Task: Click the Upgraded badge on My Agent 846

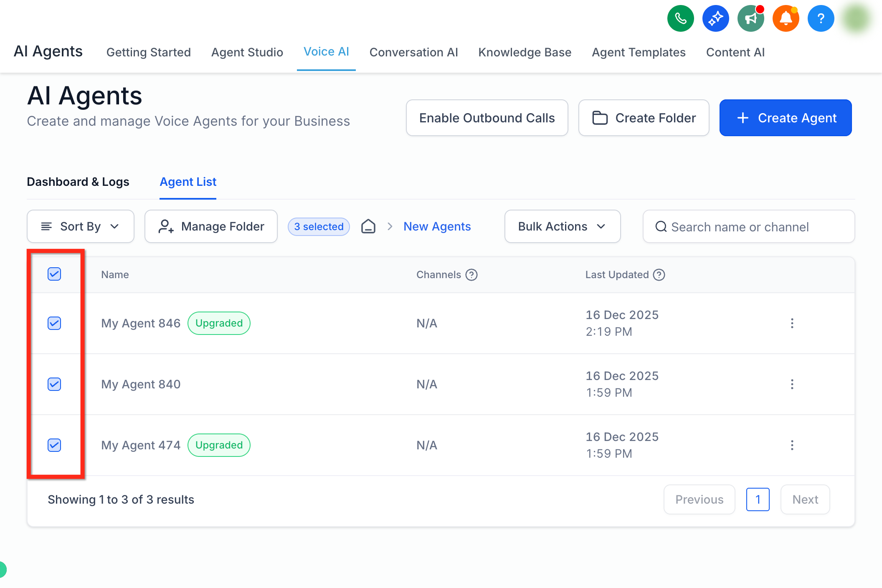Action: pyautogui.click(x=219, y=323)
